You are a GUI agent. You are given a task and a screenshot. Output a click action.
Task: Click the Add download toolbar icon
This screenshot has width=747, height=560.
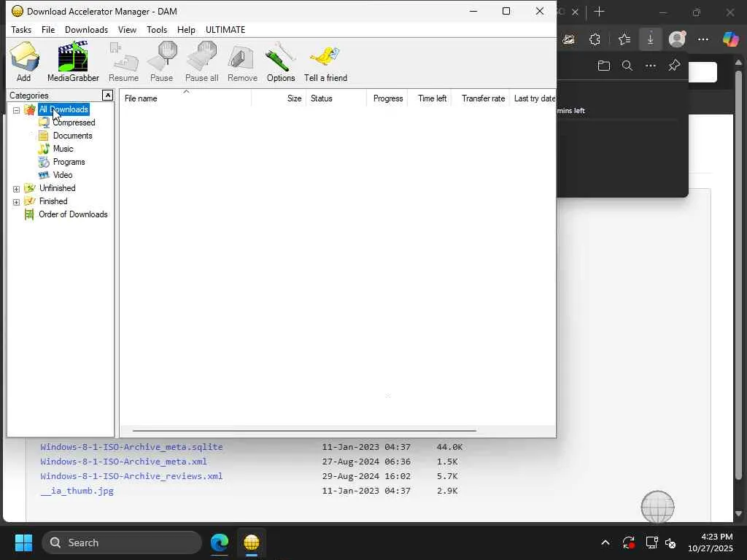(x=23, y=62)
